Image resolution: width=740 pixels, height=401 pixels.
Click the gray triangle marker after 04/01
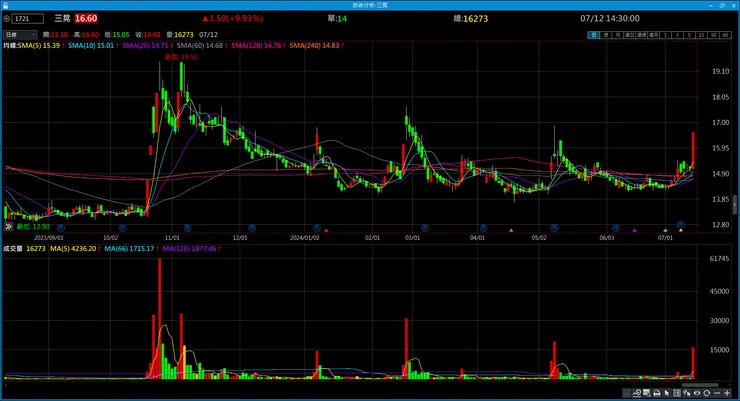(511, 230)
